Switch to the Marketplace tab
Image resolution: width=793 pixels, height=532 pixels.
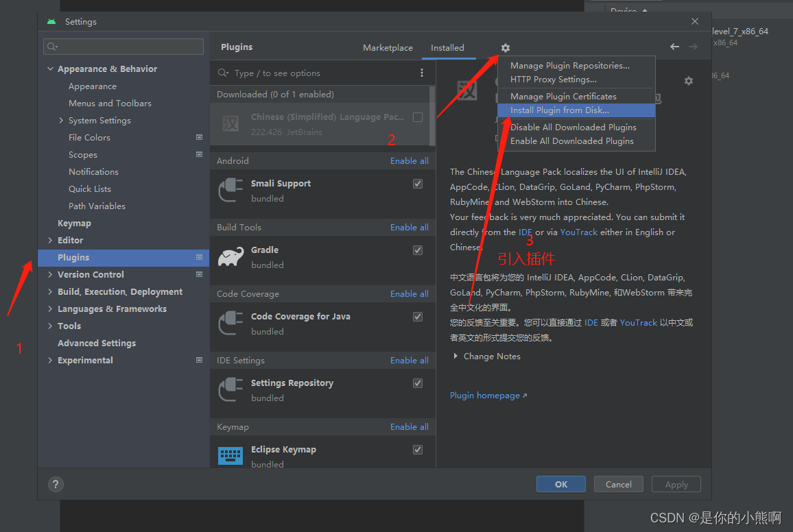pos(388,47)
